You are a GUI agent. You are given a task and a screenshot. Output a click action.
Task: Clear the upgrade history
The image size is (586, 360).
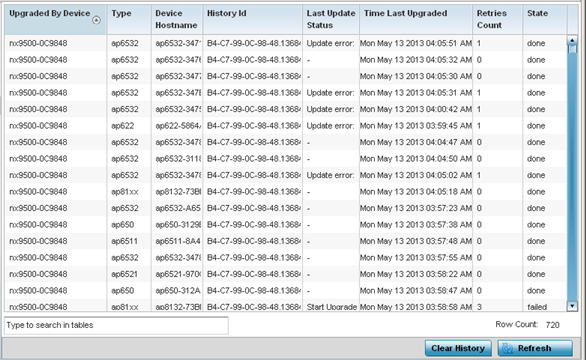click(x=458, y=348)
